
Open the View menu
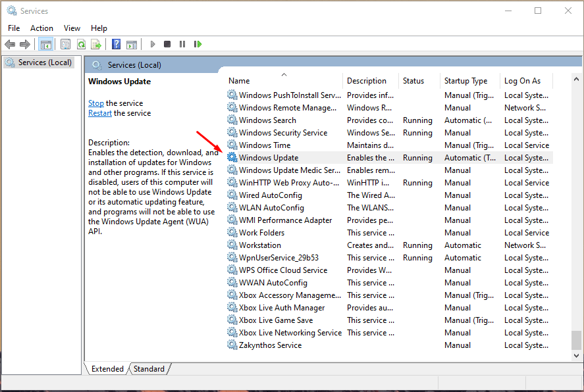tap(72, 28)
